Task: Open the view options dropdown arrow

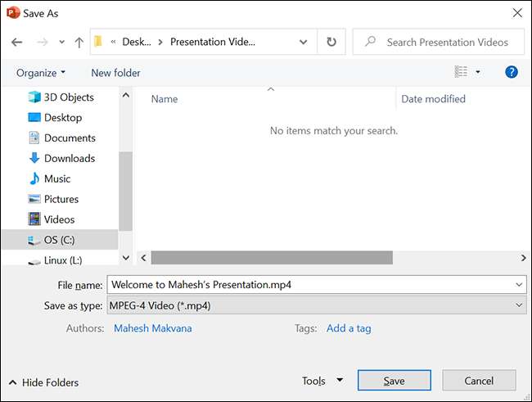Action: point(478,73)
